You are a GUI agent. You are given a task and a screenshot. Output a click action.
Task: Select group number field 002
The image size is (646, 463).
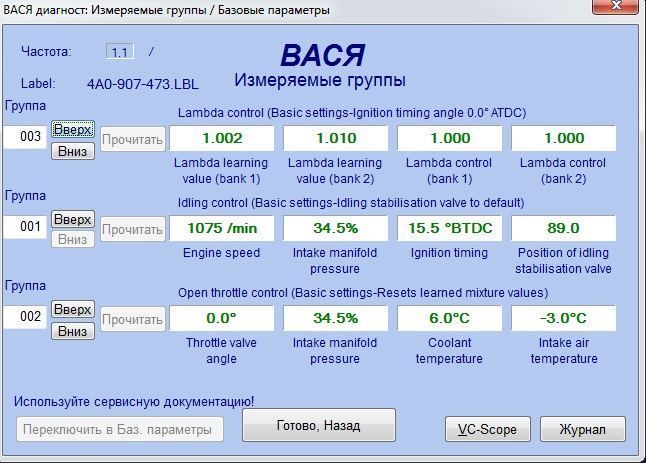tap(26, 317)
